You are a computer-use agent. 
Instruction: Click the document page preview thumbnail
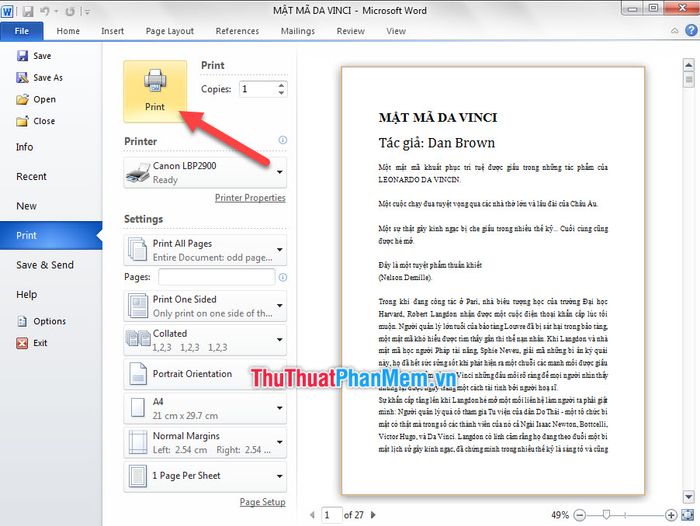tap(493, 281)
